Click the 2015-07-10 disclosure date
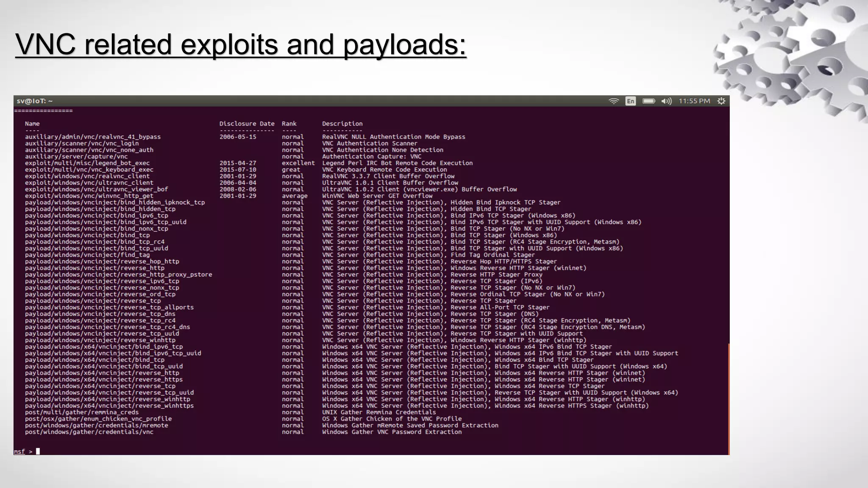 [238, 169]
